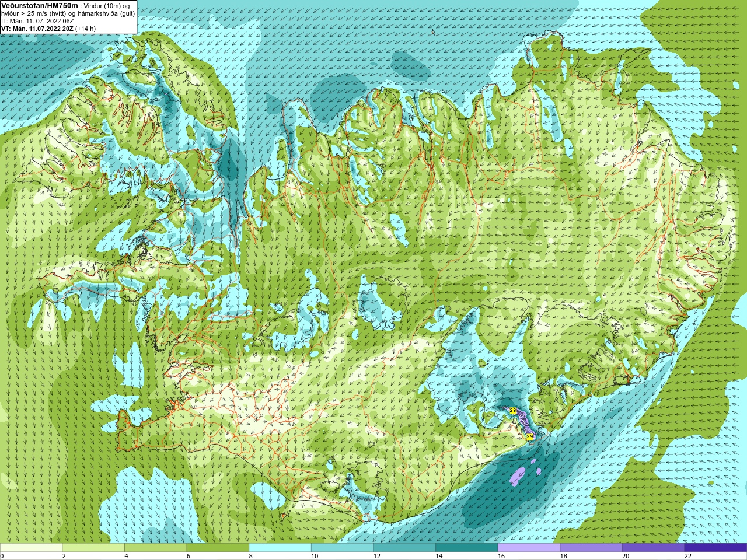Click the 0–2 m/s pale legend swatch

[x=31, y=548]
